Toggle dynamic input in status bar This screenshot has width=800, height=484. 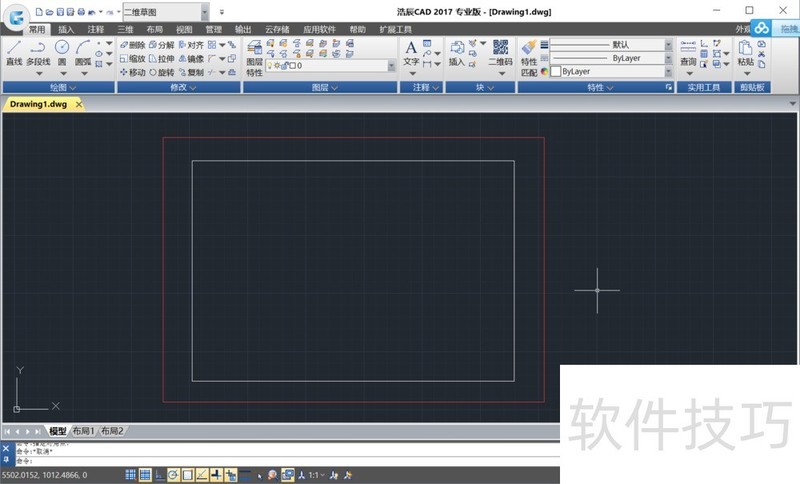231,475
